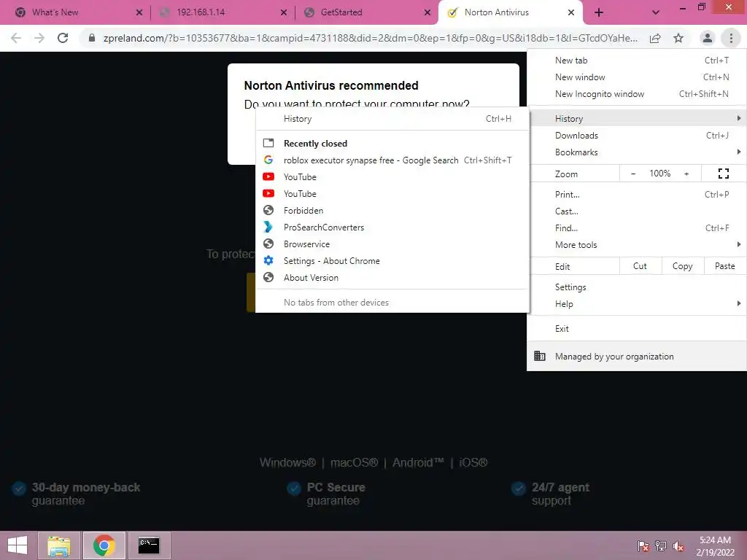Click the muted volume tray icon
Viewport: 747px width, 560px height.
click(x=678, y=545)
